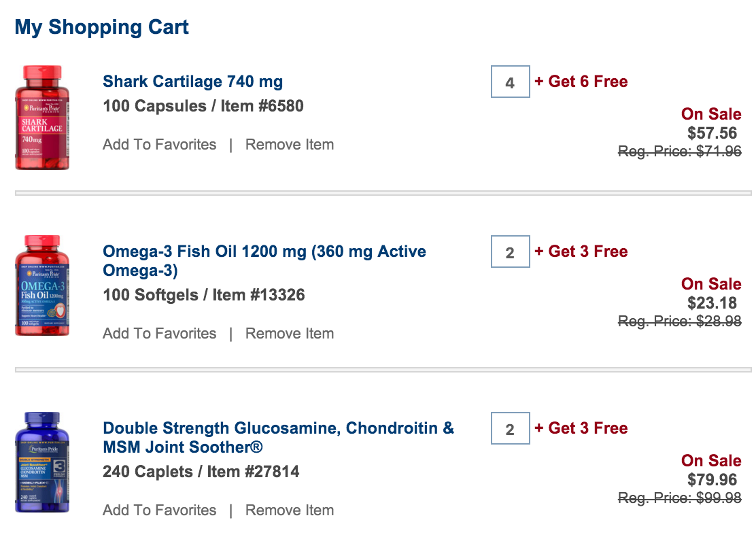The image size is (756, 537).
Task: Click Get 3 Free beside Omega-3 Fish Oil
Action: (x=581, y=252)
